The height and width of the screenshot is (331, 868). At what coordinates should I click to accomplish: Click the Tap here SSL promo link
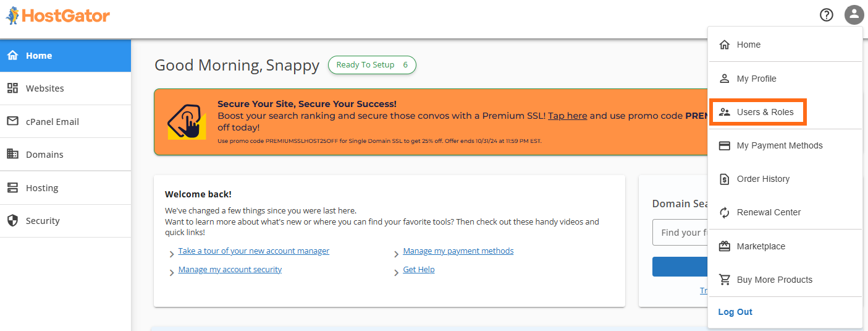pos(567,116)
